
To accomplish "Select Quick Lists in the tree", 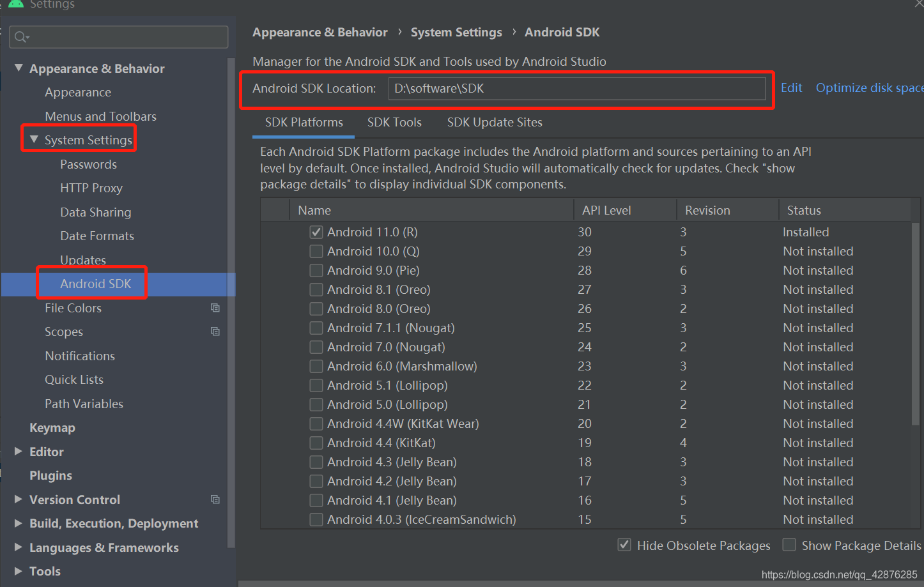I will click(x=74, y=379).
